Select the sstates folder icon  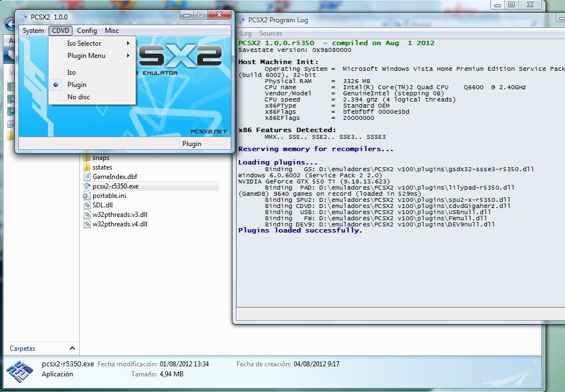pyautogui.click(x=86, y=167)
